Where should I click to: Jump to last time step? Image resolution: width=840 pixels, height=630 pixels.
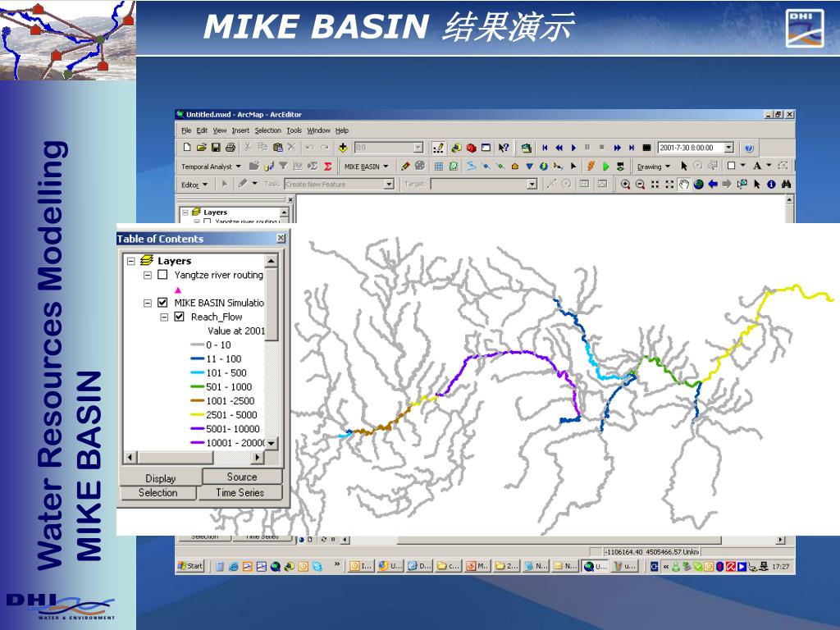pyautogui.click(x=631, y=148)
